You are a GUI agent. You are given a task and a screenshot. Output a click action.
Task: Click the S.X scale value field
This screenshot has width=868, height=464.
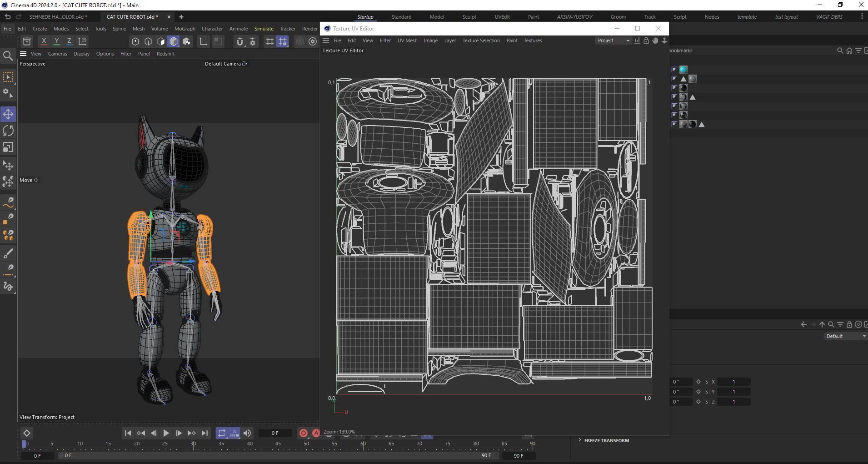pos(733,382)
